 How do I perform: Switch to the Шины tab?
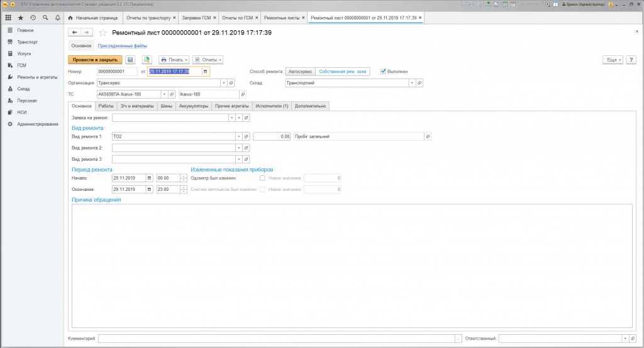[x=166, y=106]
